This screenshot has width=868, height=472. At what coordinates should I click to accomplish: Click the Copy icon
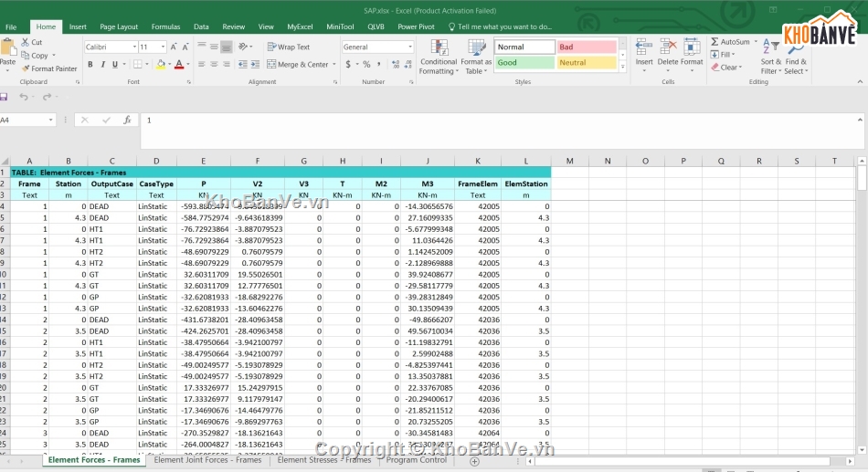point(25,56)
